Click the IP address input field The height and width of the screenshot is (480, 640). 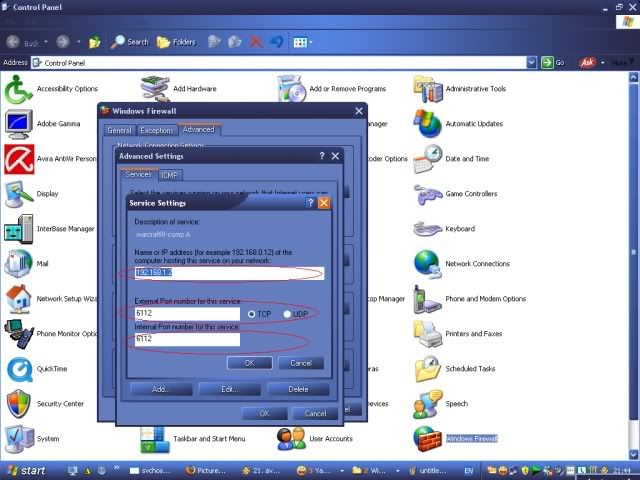pos(229,273)
